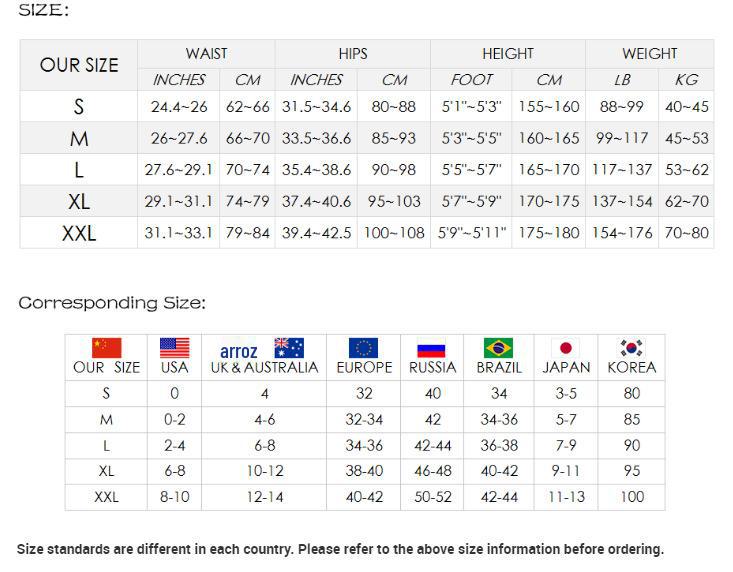Image resolution: width=733 pixels, height=572 pixels.
Task: Click the 5'9"~5'11" height cell
Action: click(473, 234)
